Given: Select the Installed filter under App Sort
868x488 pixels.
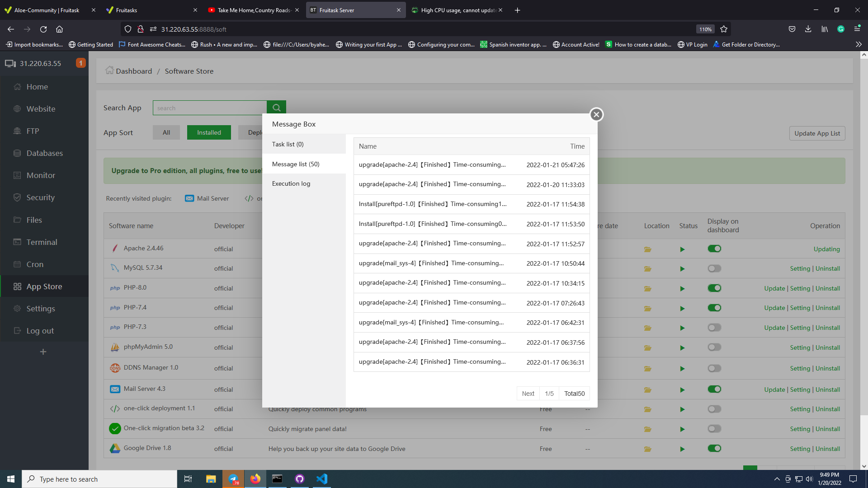Looking at the screenshot, I should pyautogui.click(x=208, y=132).
